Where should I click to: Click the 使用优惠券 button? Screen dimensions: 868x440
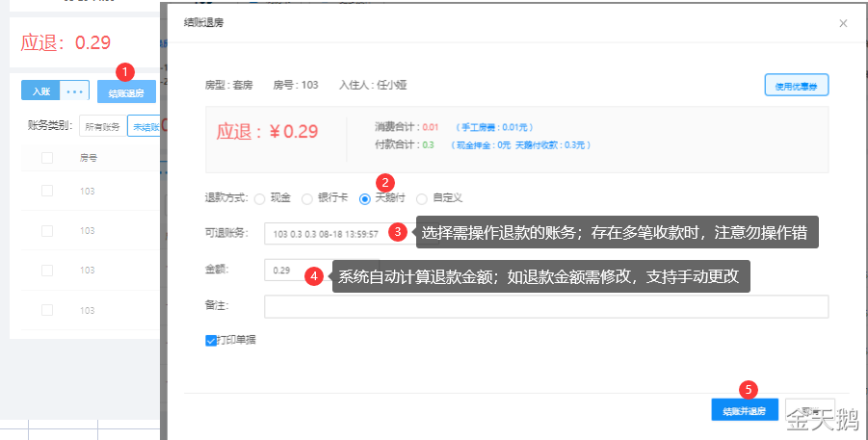coord(796,86)
